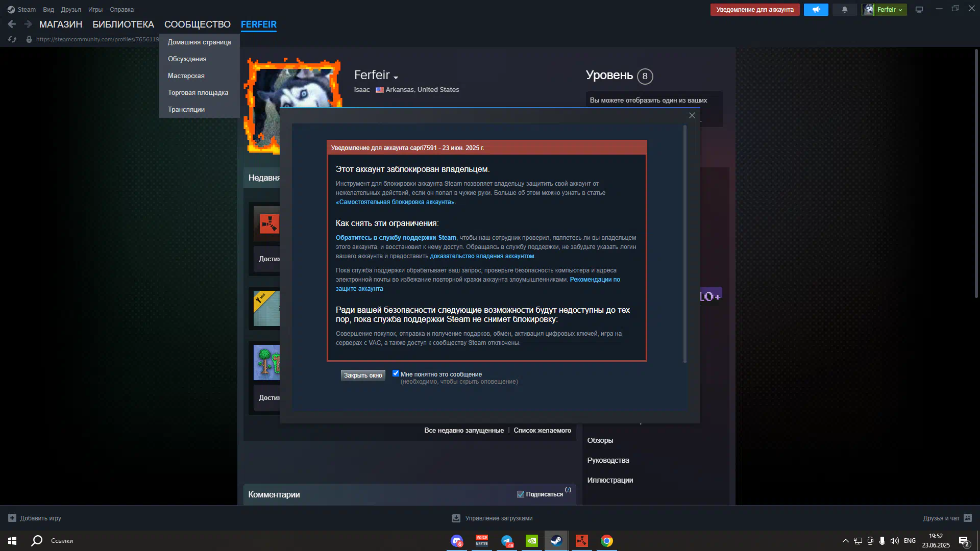
Task: Switch the ENG input language indicator
Action: click(910, 541)
